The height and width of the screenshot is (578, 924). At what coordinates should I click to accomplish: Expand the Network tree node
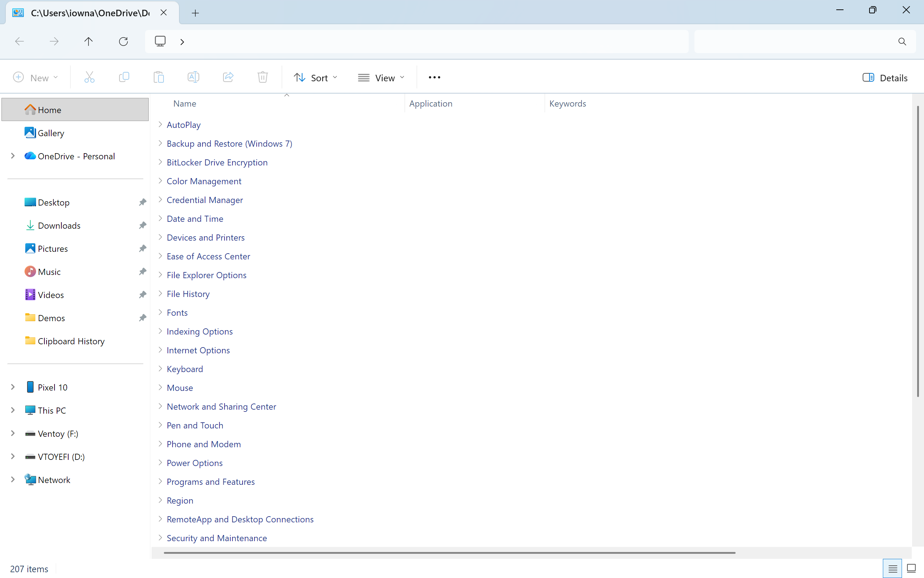tap(13, 480)
